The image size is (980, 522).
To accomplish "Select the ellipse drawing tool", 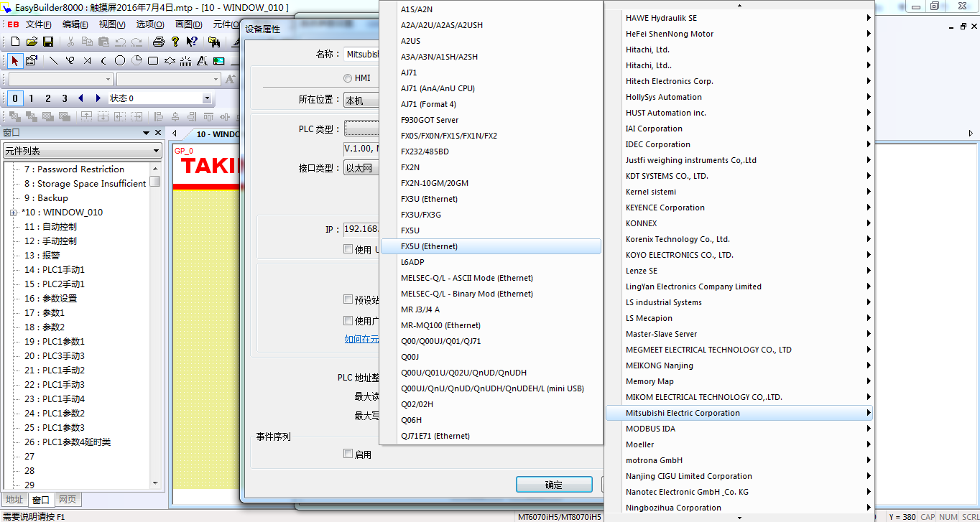I will 120,61.
